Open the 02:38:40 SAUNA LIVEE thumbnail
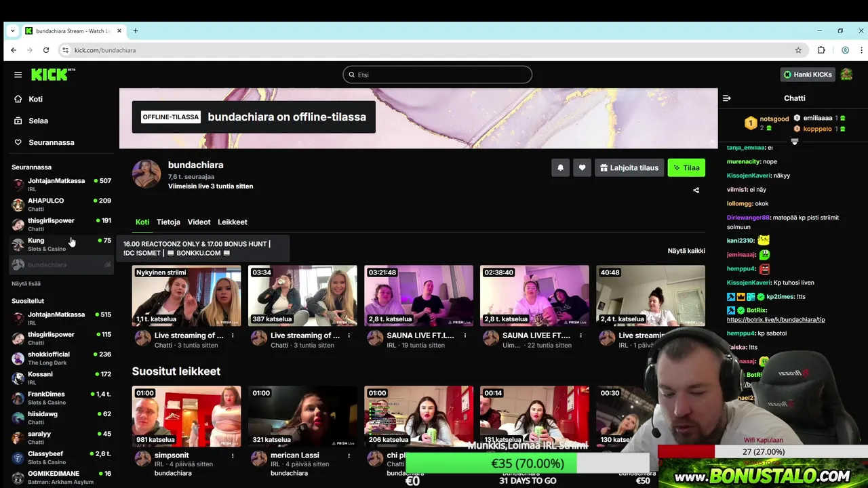This screenshot has height=488, width=868. click(534, 296)
